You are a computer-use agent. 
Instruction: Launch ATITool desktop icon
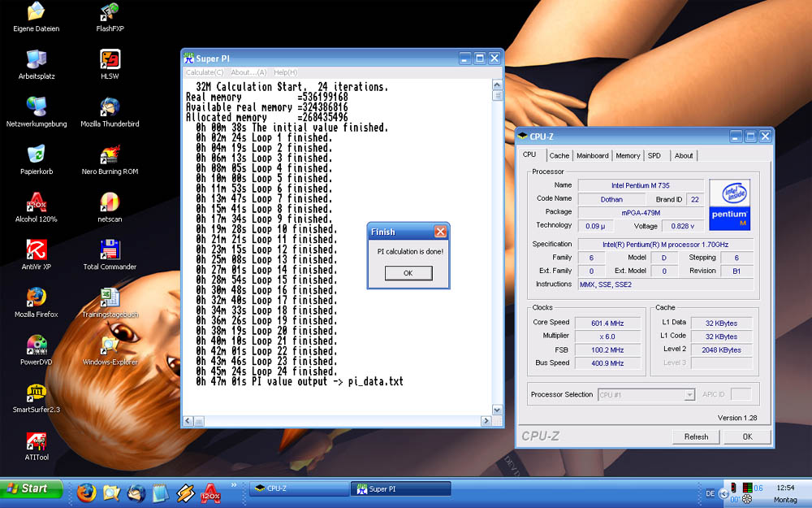(x=37, y=445)
